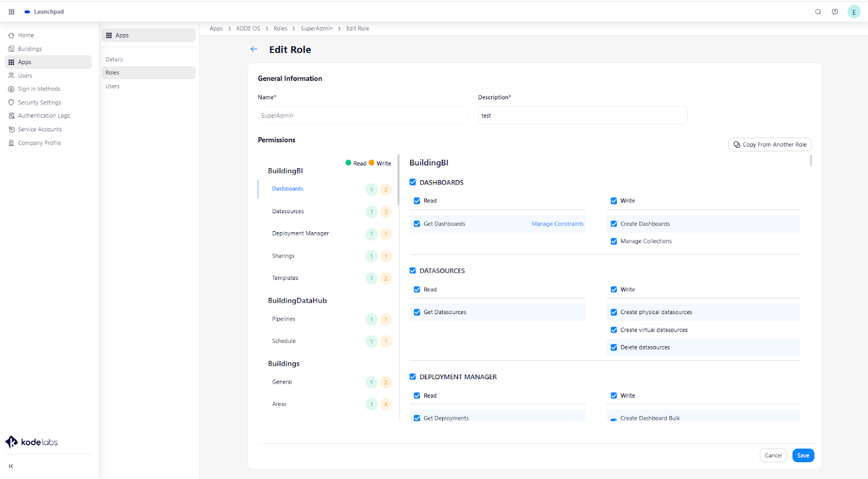Uncheck the DASHBOARDS section checkbox
Screen dimensions: 868x479
point(413,182)
